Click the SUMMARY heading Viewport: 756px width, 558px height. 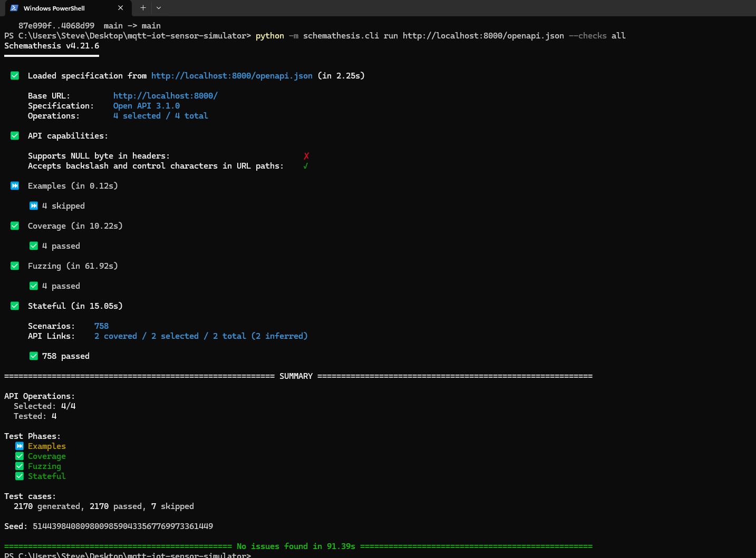296,376
